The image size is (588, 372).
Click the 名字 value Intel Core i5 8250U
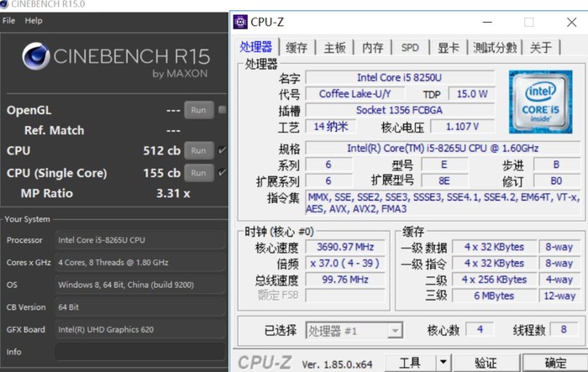(400, 77)
